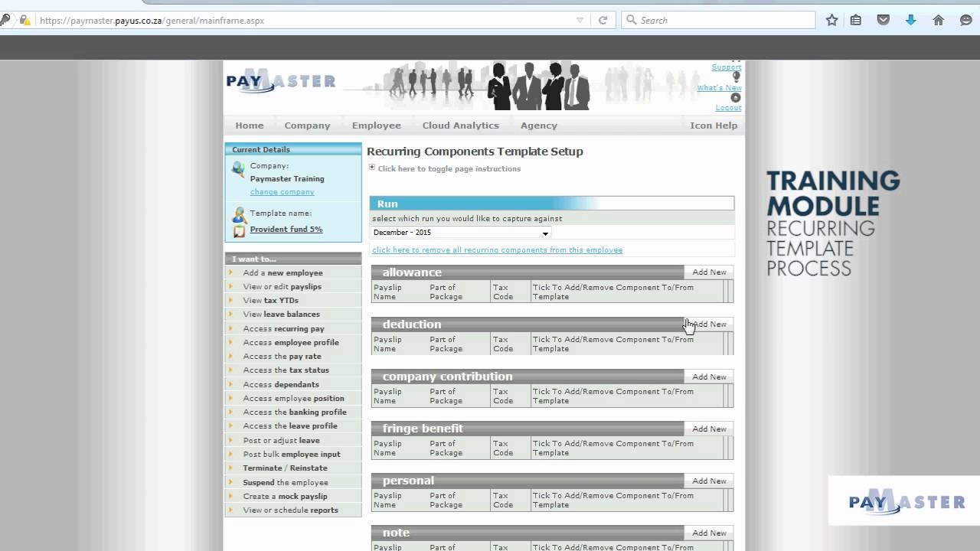Select Access the tax status

coord(286,370)
